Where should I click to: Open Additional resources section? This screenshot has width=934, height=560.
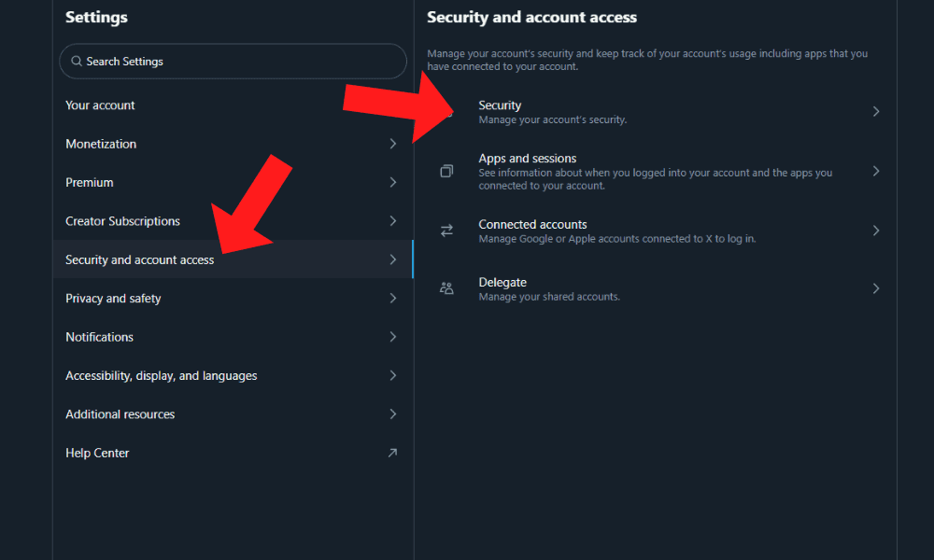click(120, 414)
